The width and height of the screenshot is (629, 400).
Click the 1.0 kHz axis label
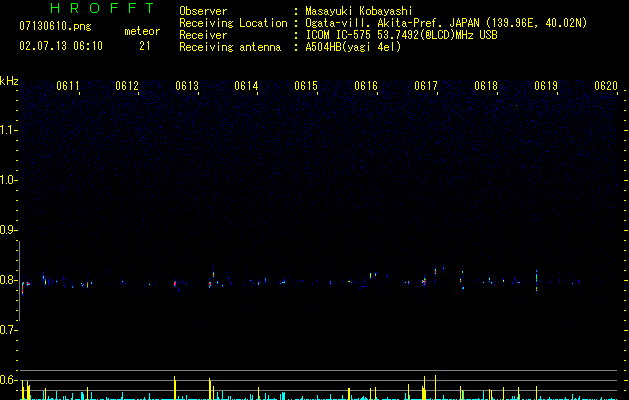click(x=8, y=180)
